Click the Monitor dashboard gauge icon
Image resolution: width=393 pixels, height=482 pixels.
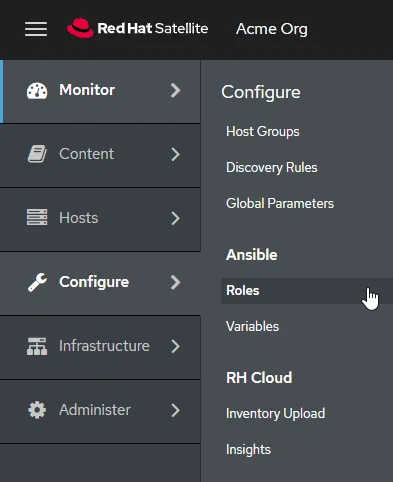tap(37, 91)
